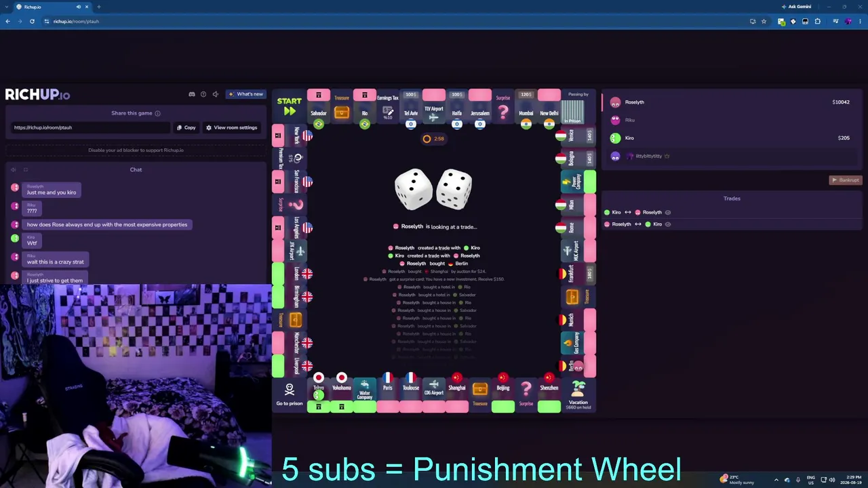Select the Richup.io browser tab
868x488 pixels.
(x=53, y=7)
